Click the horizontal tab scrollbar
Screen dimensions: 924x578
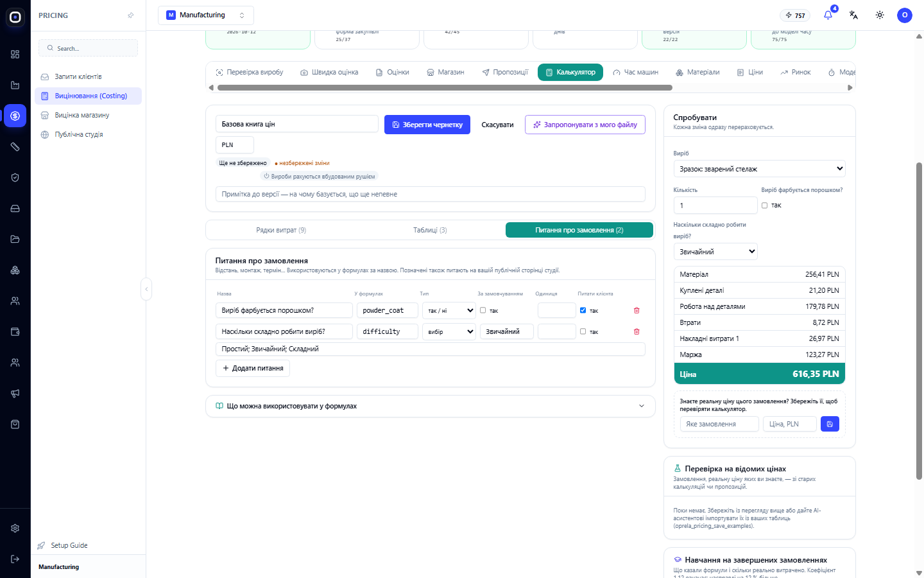(445, 88)
